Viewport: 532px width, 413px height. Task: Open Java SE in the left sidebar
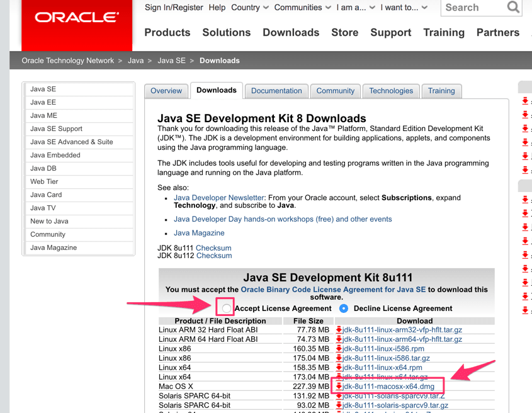point(79,89)
